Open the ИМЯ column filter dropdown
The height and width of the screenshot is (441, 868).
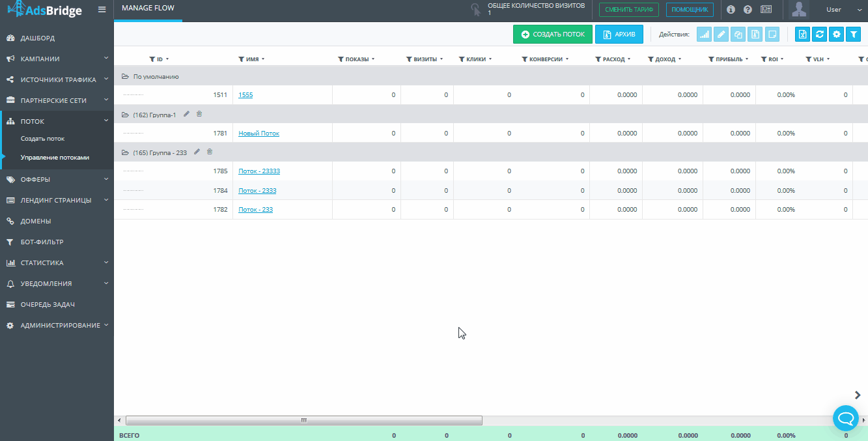click(263, 59)
